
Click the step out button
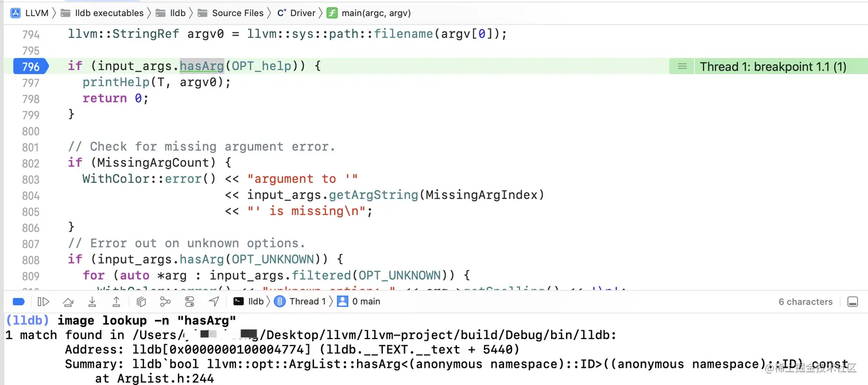coord(116,302)
